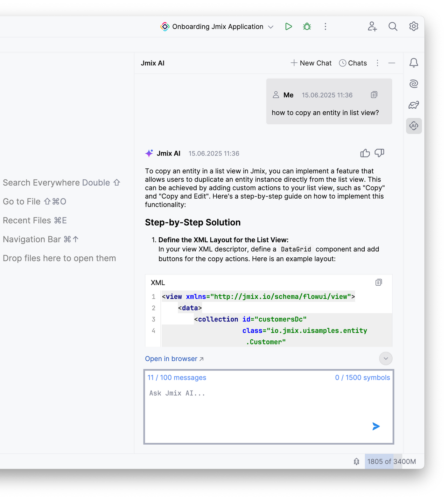This screenshot has height=500, width=448.
Task: Open the run configuration dropdown
Action: 270,26
